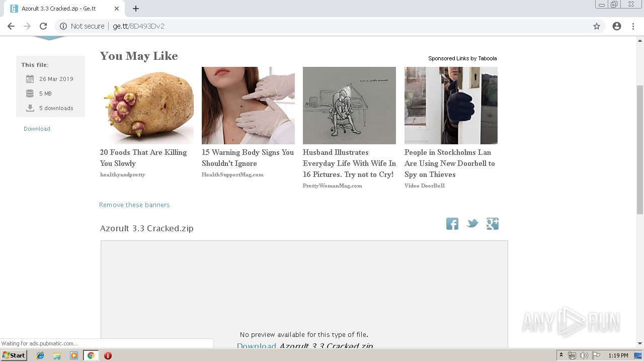The image size is (644, 362).
Task: Open Windows Explorer folder from the taskbar
Action: click(x=57, y=355)
